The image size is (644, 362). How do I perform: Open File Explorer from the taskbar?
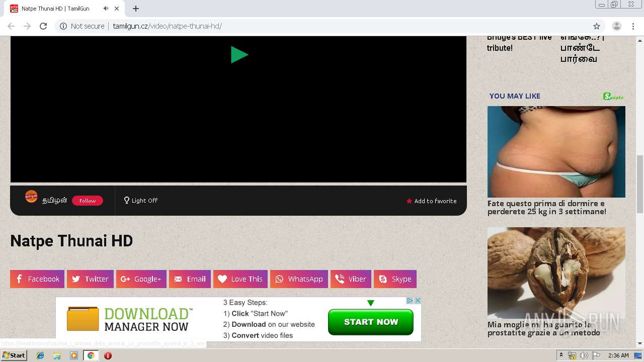pyautogui.click(x=57, y=355)
